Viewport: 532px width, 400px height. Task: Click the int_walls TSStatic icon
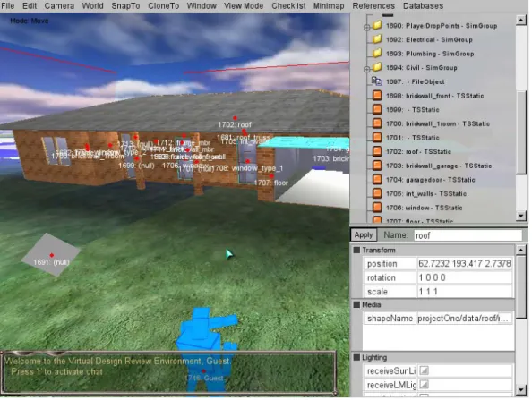coord(377,193)
